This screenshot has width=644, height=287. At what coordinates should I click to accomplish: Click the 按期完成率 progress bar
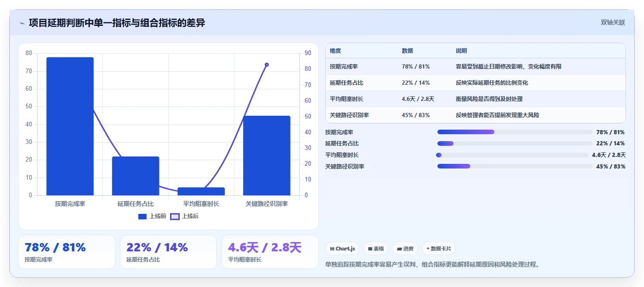[x=515, y=132]
